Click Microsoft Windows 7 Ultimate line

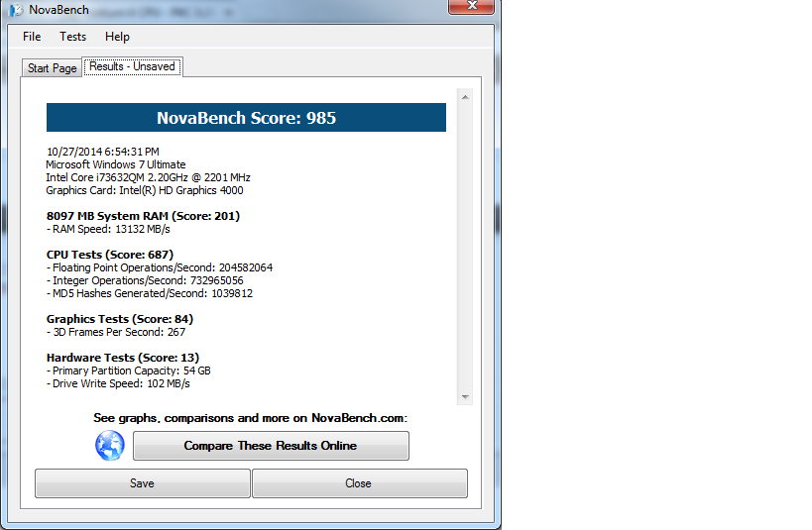click(115, 164)
